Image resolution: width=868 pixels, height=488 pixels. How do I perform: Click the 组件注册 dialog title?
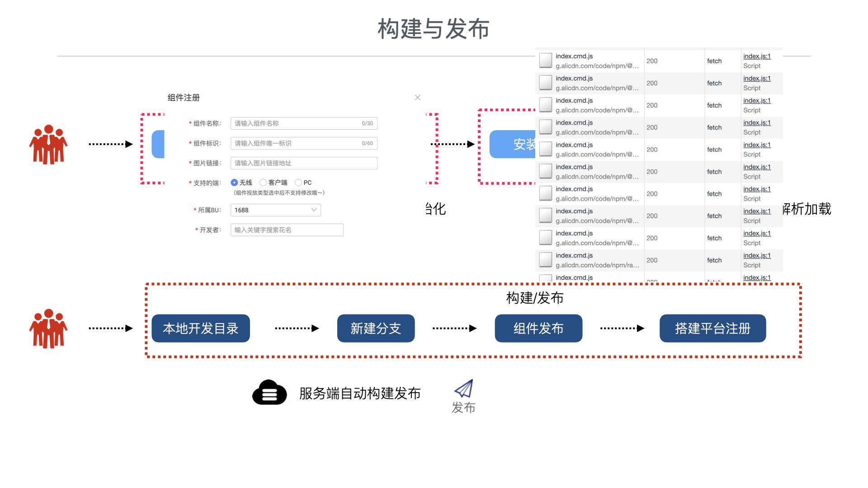click(x=184, y=98)
